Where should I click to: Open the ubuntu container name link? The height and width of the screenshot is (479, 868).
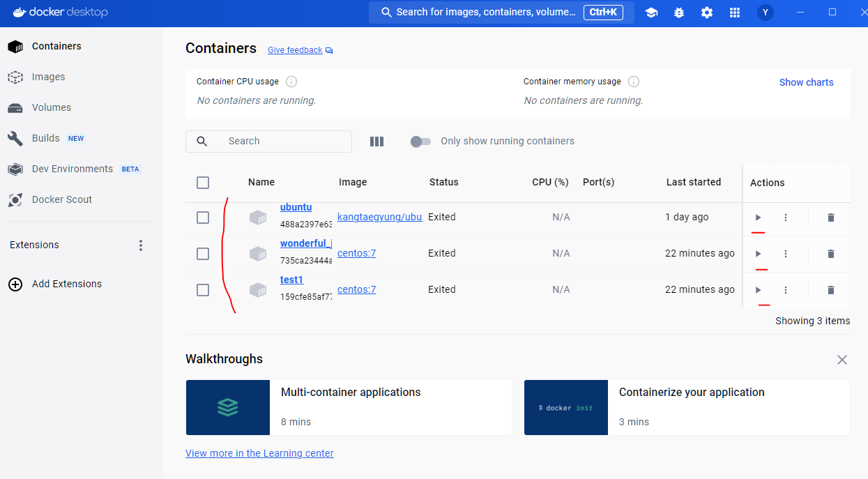tap(296, 207)
